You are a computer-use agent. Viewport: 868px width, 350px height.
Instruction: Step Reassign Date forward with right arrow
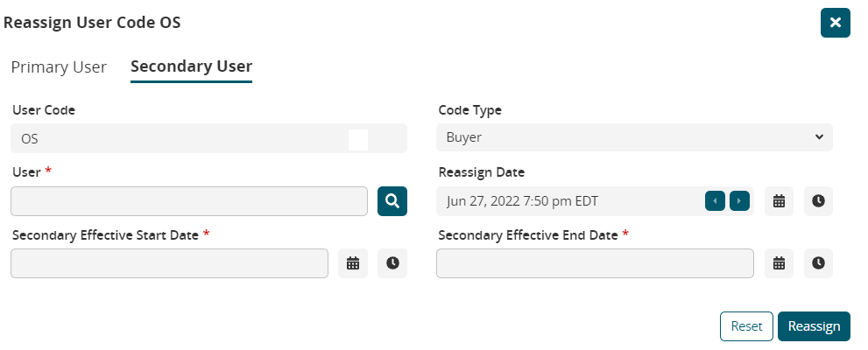[x=739, y=201]
